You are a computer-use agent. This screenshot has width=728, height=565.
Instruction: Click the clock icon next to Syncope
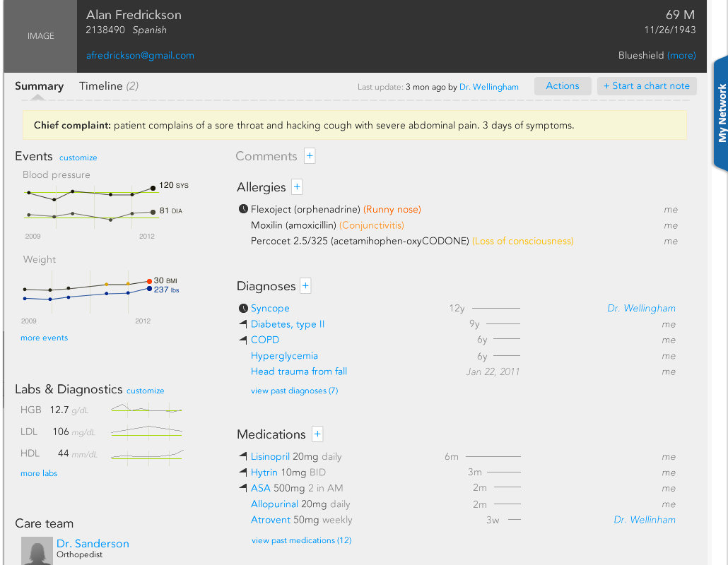244,309
